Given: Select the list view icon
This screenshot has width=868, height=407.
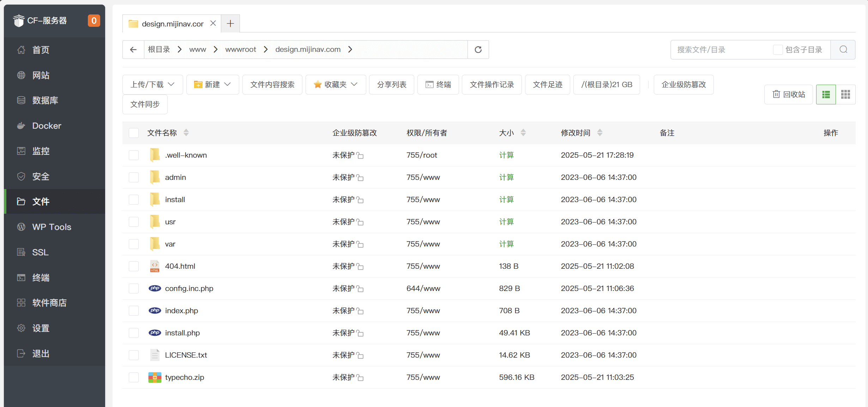Looking at the screenshot, I should click(826, 95).
